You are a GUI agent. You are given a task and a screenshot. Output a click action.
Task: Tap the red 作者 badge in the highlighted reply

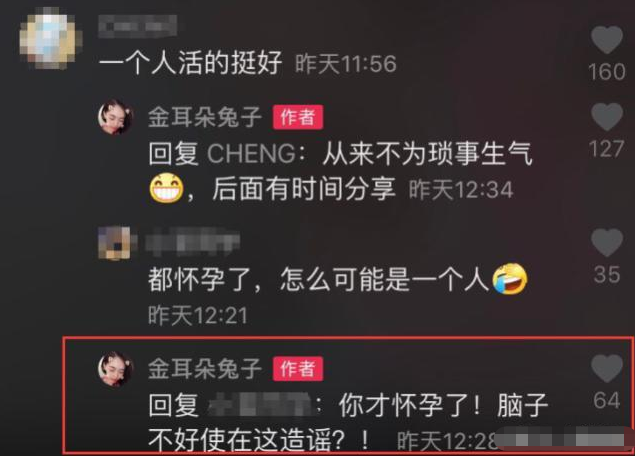[x=298, y=369]
